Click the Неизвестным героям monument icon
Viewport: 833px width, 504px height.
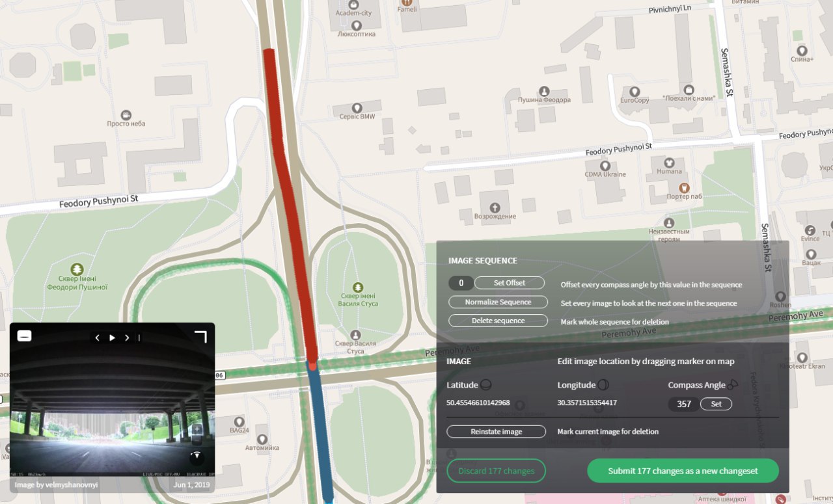(668, 222)
